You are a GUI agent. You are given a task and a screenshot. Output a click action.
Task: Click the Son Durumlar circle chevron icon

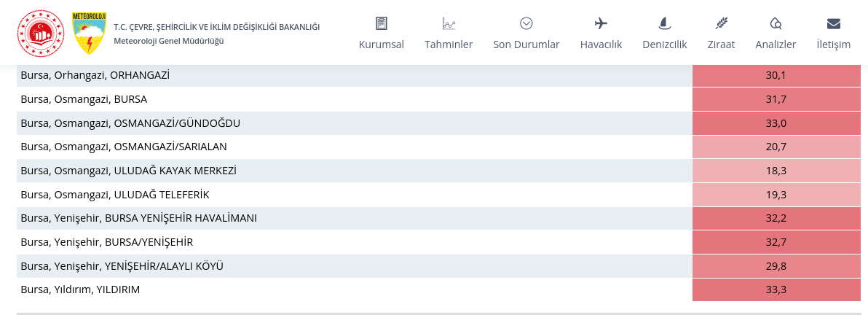tap(526, 23)
